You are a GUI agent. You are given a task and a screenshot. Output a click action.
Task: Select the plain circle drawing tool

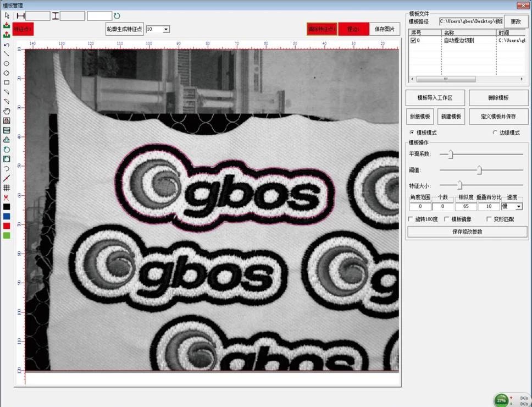7,63
